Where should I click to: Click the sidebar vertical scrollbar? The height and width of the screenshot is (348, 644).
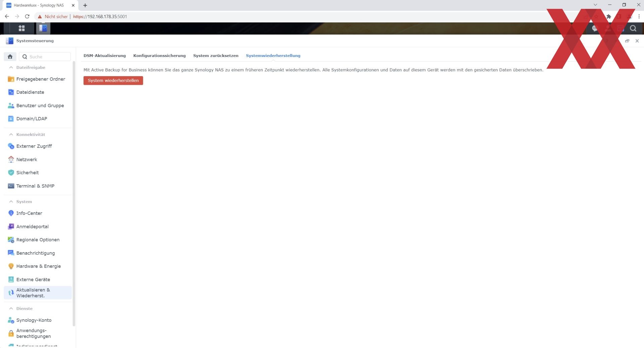[74, 193]
